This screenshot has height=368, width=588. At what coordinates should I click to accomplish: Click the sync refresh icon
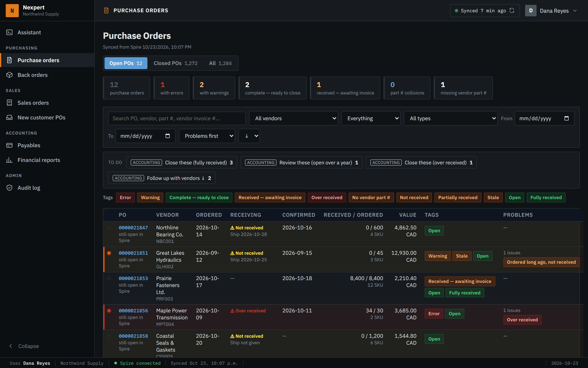pos(512,10)
